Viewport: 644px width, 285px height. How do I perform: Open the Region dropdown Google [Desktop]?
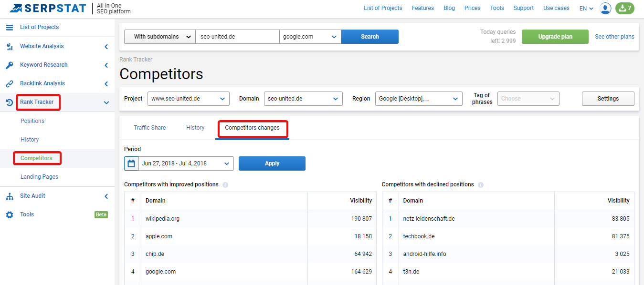419,99
